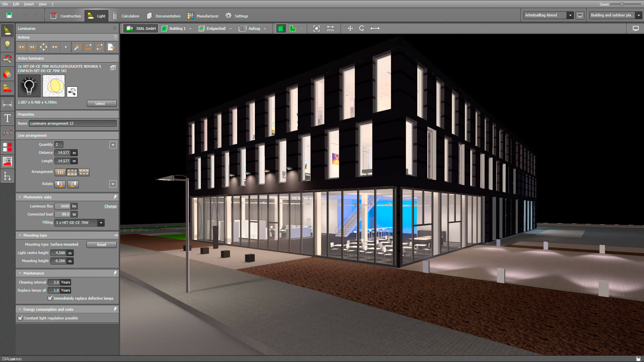Click the green save icon
644x362 pixels.
9,15
